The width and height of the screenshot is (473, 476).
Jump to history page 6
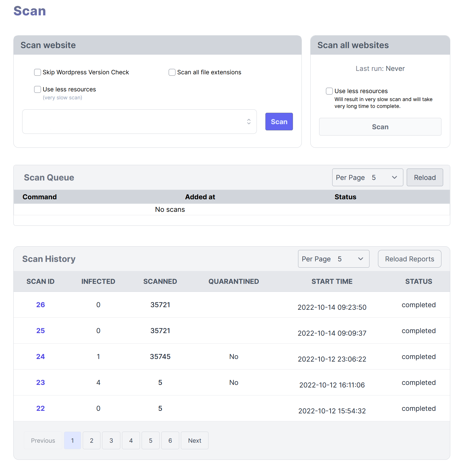[170, 440]
